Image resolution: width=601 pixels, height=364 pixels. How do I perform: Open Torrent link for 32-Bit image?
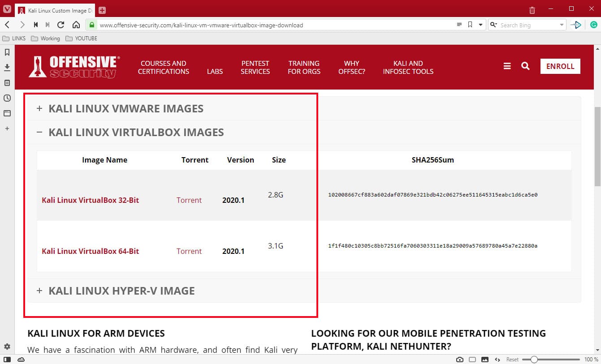click(x=189, y=200)
